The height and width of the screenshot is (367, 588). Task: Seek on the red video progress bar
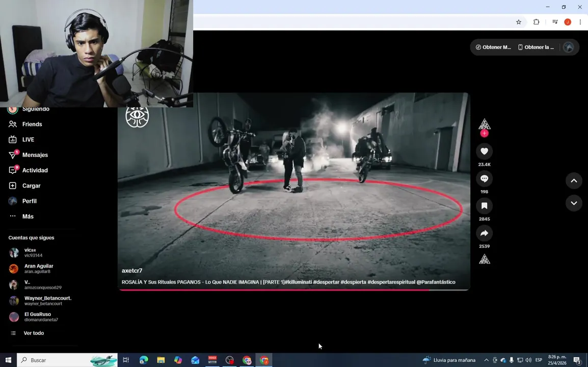[294, 290]
